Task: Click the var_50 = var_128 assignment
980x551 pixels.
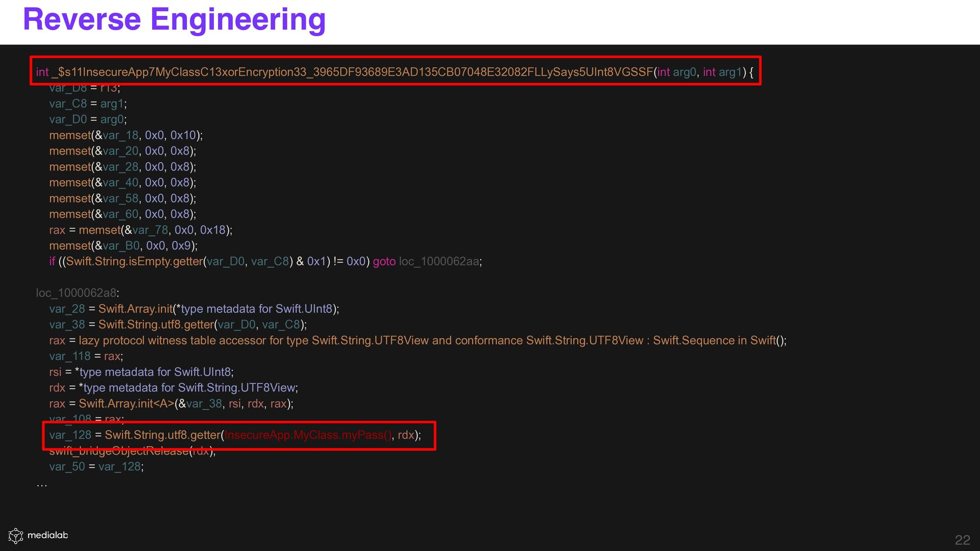Action: 96,467
